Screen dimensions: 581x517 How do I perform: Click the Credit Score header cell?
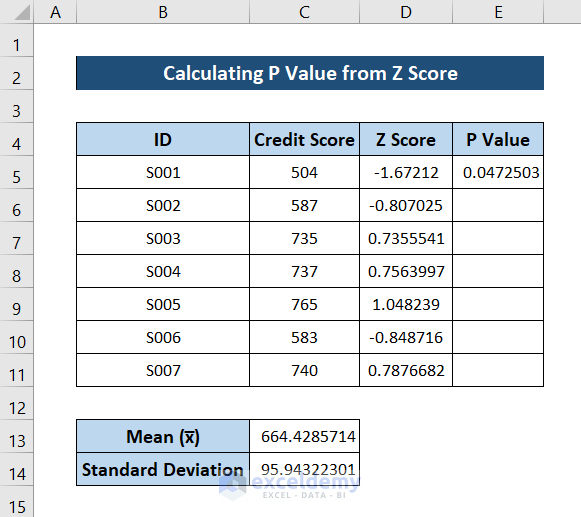[304, 139]
